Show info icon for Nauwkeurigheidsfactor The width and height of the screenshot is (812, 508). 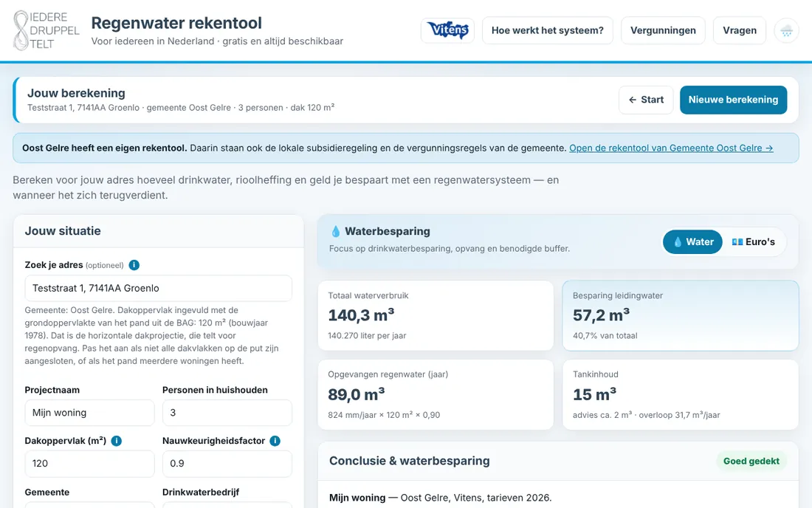point(275,441)
